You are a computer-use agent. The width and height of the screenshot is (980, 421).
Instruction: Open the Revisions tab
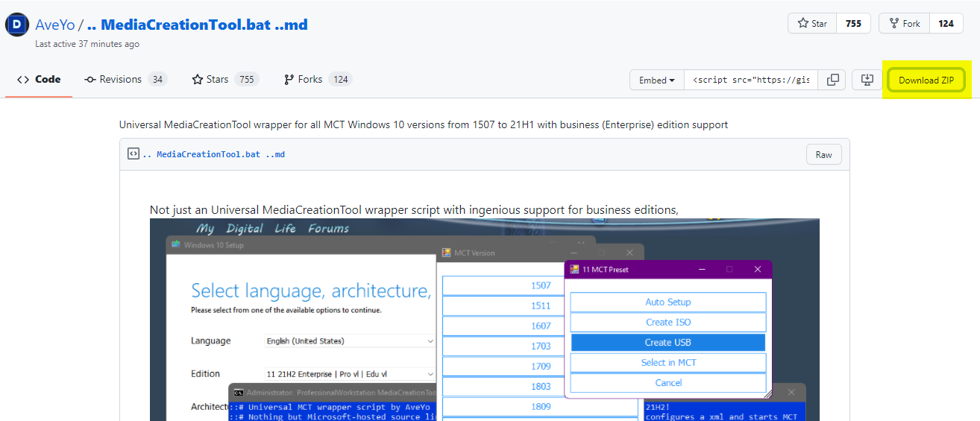[125, 79]
